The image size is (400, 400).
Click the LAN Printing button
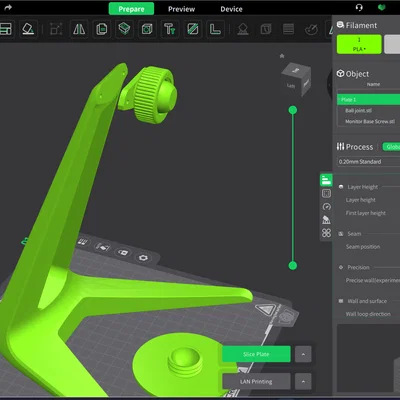(x=256, y=381)
